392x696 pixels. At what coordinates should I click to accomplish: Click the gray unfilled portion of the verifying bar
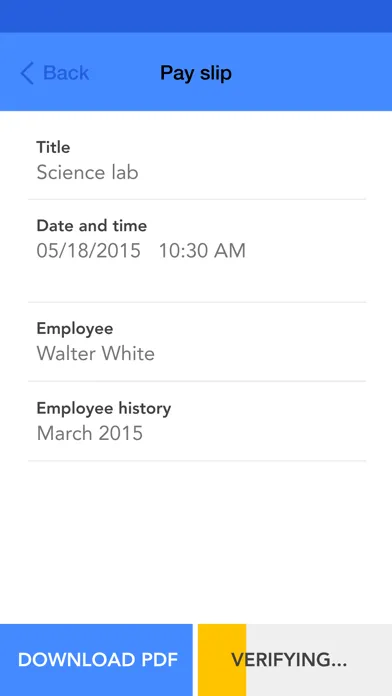[319, 660]
